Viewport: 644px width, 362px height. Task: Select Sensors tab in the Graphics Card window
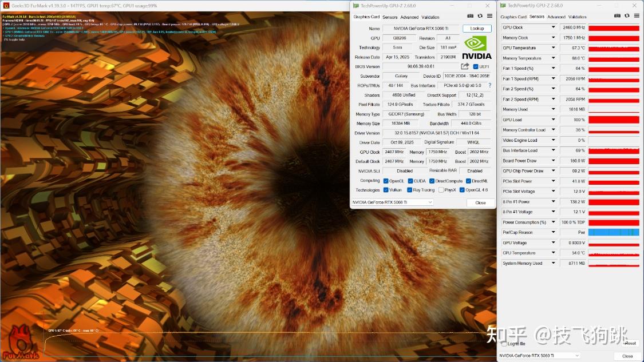[390, 17]
